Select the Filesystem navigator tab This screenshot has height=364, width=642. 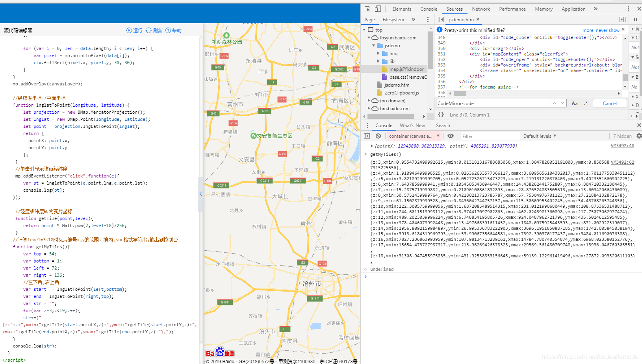[x=393, y=20]
